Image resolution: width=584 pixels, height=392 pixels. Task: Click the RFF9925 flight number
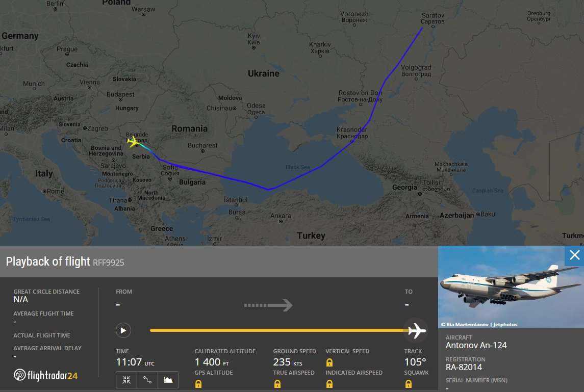pos(108,263)
